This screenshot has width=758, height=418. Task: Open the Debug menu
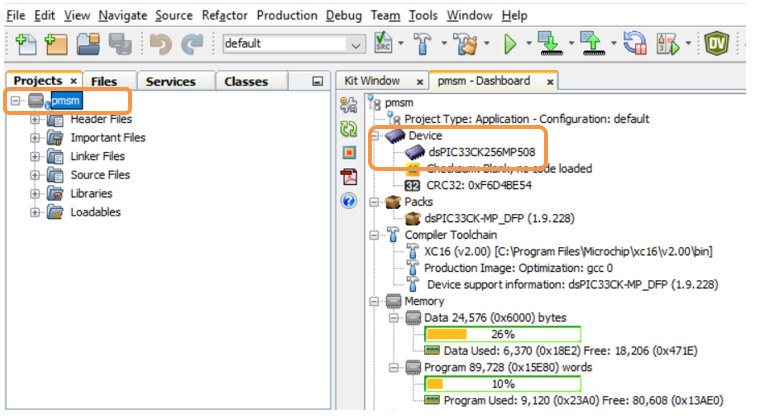tap(344, 15)
